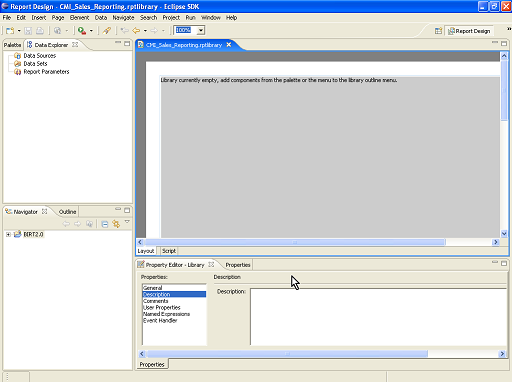Image resolution: width=512 pixels, height=382 pixels.
Task: Click the Open Perspective icon
Action: tap(438, 31)
